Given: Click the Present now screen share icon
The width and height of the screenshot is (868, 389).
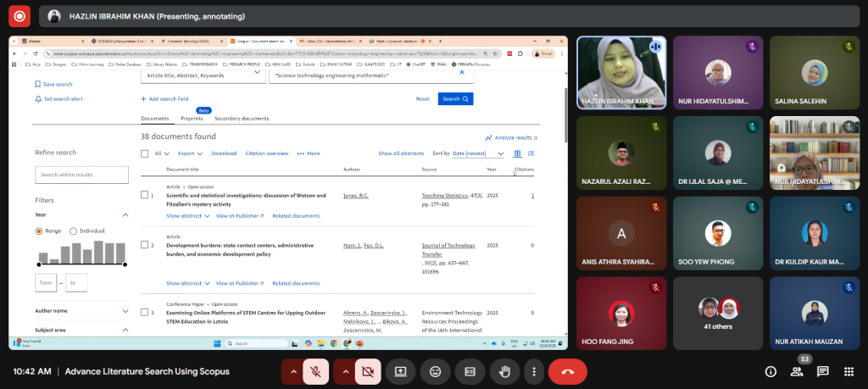Looking at the screenshot, I should click(400, 371).
